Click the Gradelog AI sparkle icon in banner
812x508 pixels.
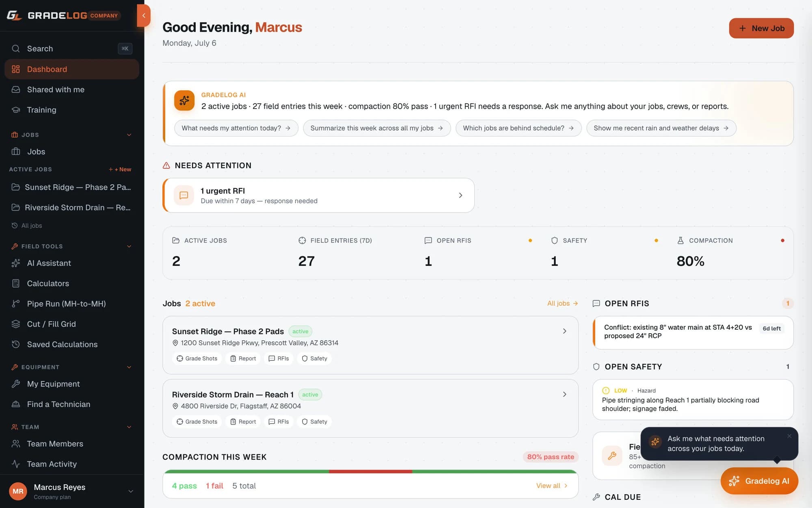[x=184, y=100]
